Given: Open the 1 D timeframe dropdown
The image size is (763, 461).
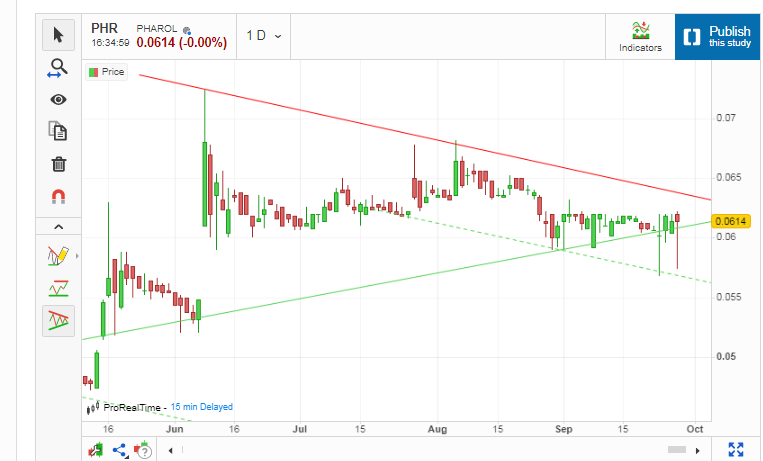Looking at the screenshot, I should [263, 36].
